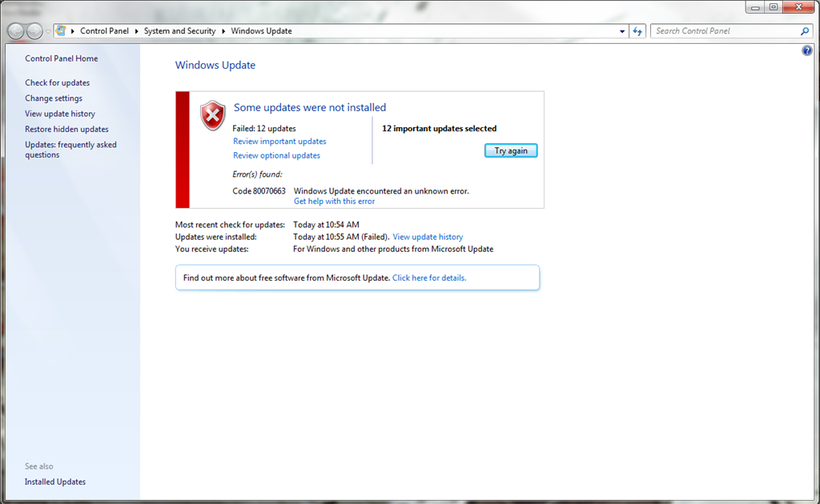
Task: Maximize the Windows Update window
Action: 774,7
